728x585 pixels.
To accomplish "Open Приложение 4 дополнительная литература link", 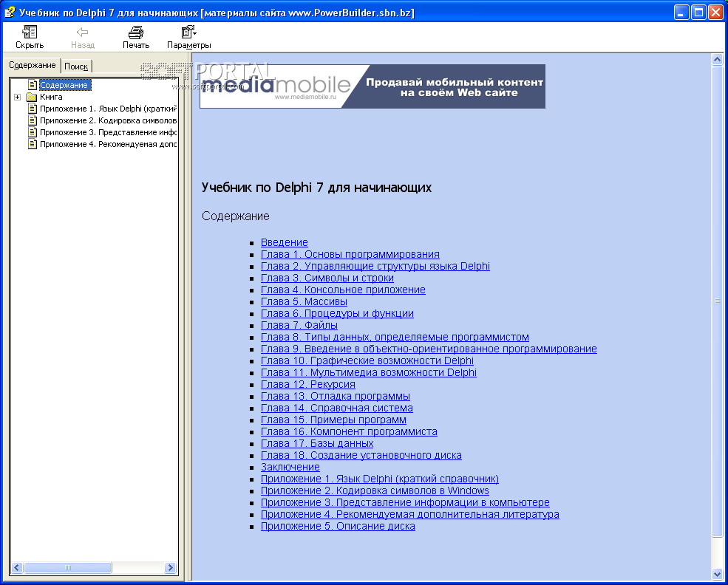I will (x=410, y=515).
